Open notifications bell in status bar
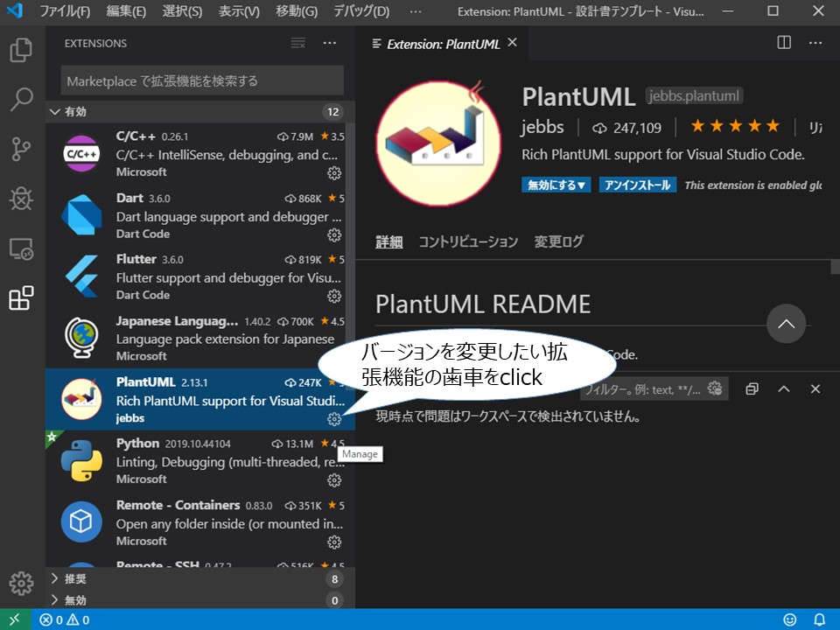Viewport: 840px width, 630px height. point(819,619)
